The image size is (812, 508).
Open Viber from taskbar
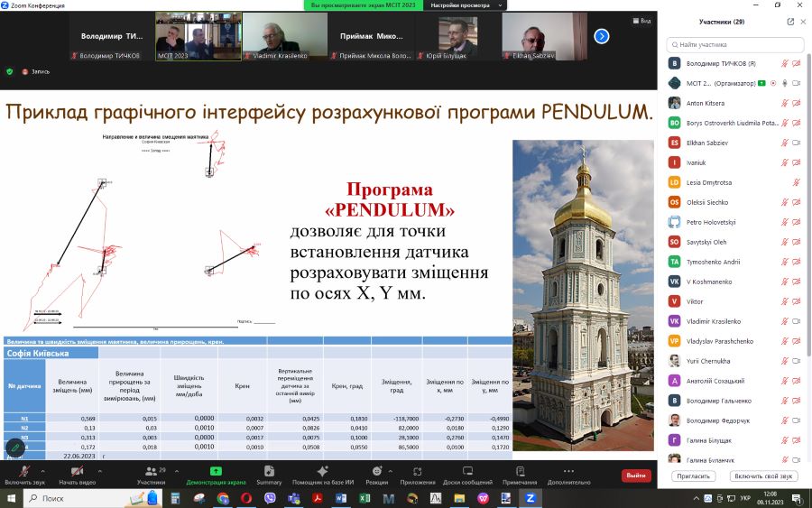click(270, 498)
